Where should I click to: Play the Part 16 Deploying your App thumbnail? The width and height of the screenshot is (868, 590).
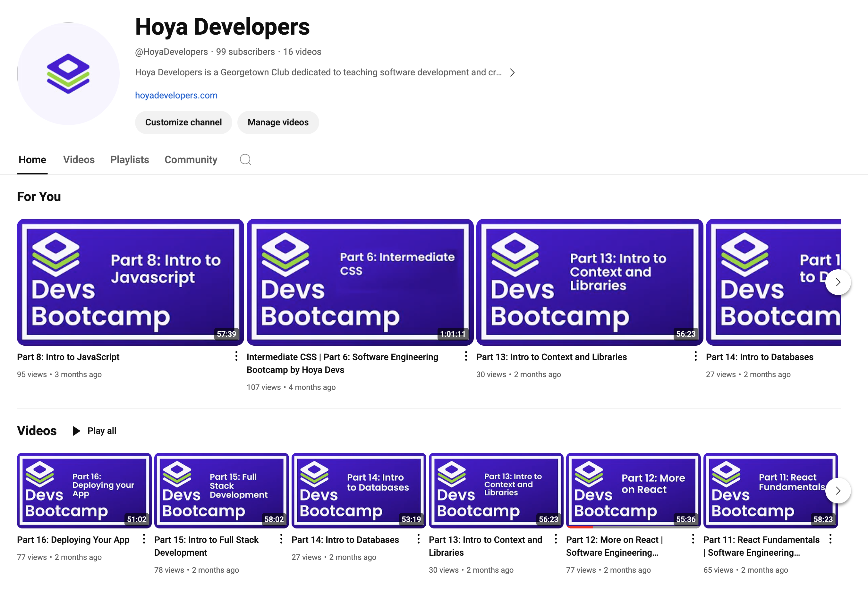(x=84, y=491)
